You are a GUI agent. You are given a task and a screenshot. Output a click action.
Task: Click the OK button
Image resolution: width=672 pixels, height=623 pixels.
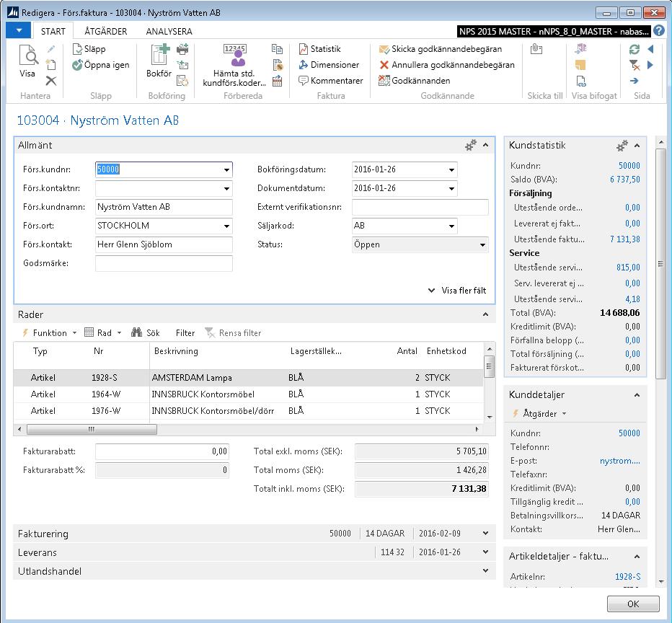(633, 604)
